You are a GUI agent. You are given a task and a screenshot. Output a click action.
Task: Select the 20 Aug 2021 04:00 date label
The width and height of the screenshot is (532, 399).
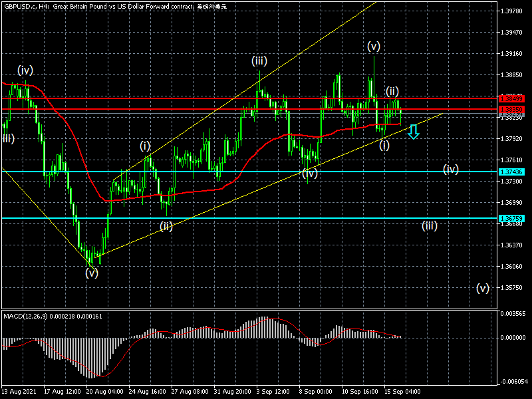[x=104, y=392]
